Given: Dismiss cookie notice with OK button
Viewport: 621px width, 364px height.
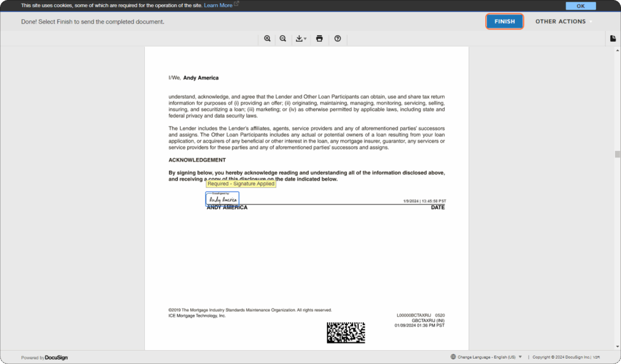Looking at the screenshot, I should pyautogui.click(x=580, y=6).
